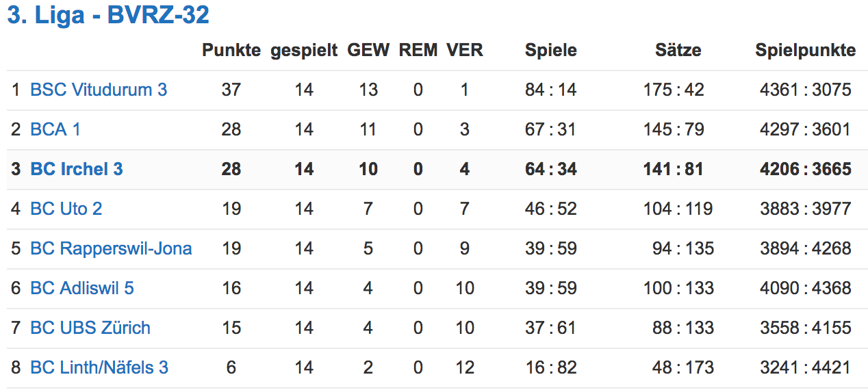Open the 3. Liga - BVRZ-32 heading link

click(x=108, y=15)
